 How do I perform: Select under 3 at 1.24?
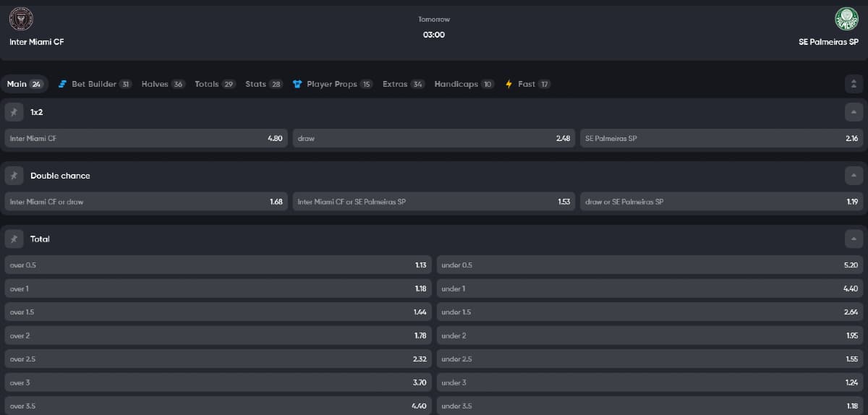pos(650,382)
